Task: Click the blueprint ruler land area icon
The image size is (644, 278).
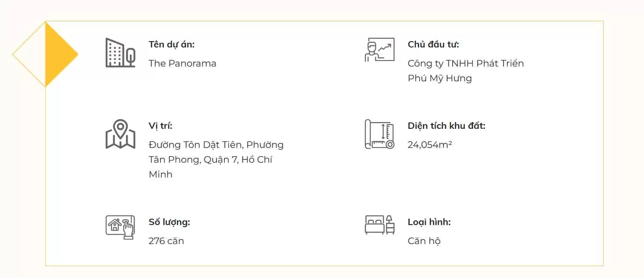Action: (x=379, y=134)
